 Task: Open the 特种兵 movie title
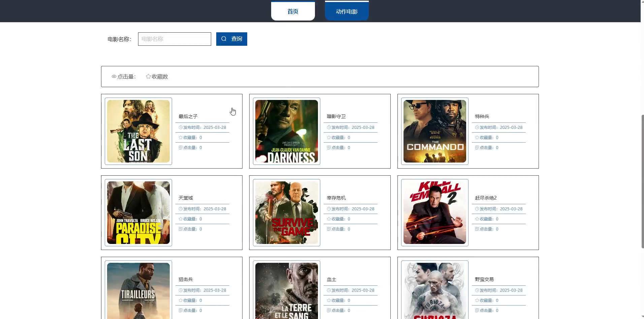[482, 116]
